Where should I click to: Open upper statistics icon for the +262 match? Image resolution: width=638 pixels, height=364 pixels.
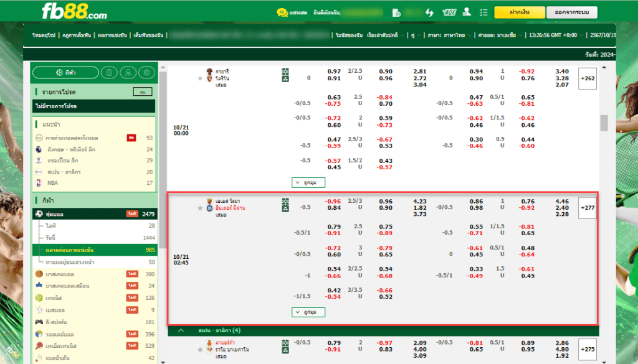pyautogui.click(x=285, y=72)
